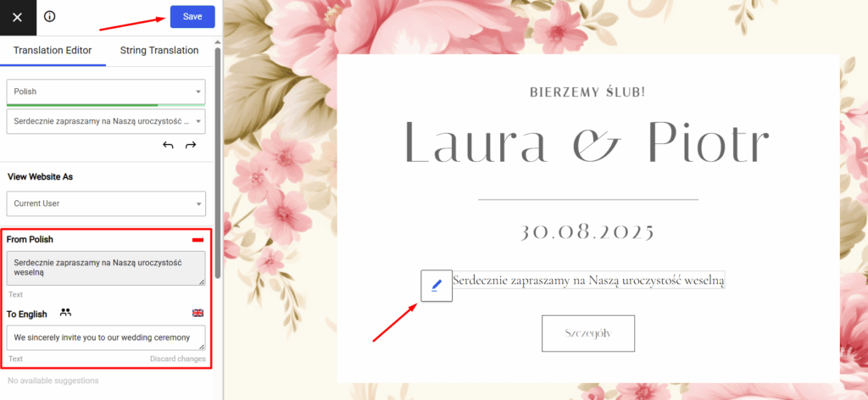868x400 pixels.
Task: Go to next string with right arrow
Action: click(191, 146)
